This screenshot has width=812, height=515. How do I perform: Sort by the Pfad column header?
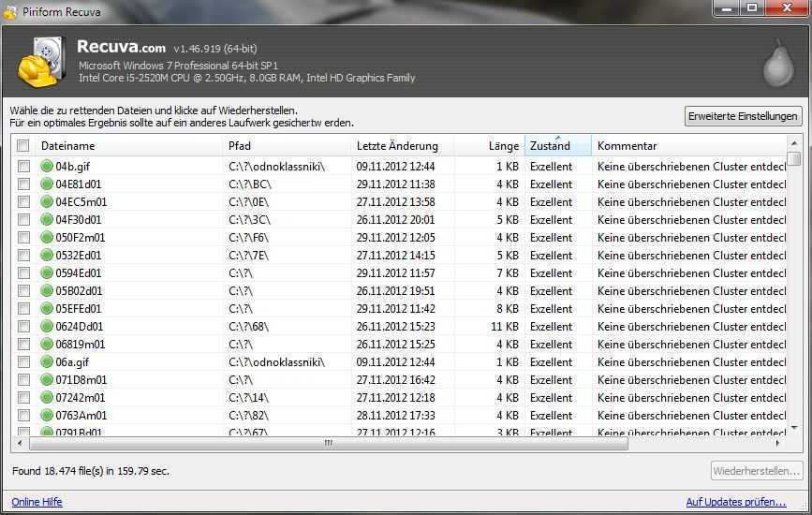tap(287, 146)
